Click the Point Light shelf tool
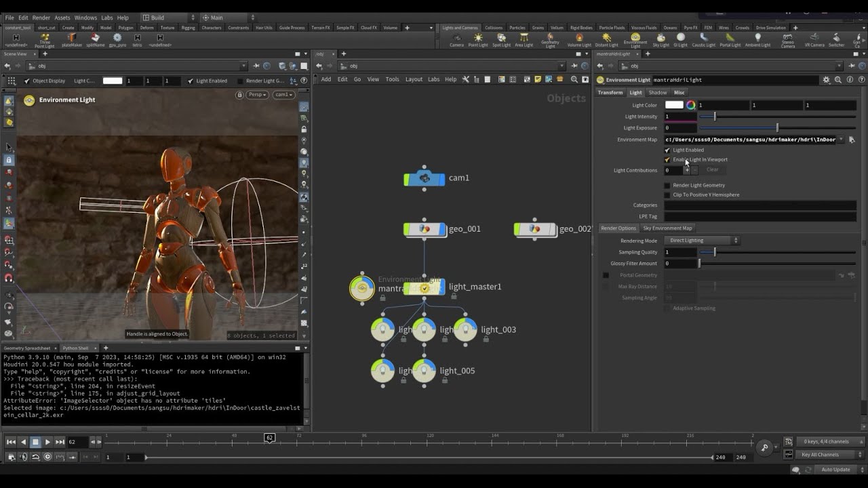 [x=478, y=41]
